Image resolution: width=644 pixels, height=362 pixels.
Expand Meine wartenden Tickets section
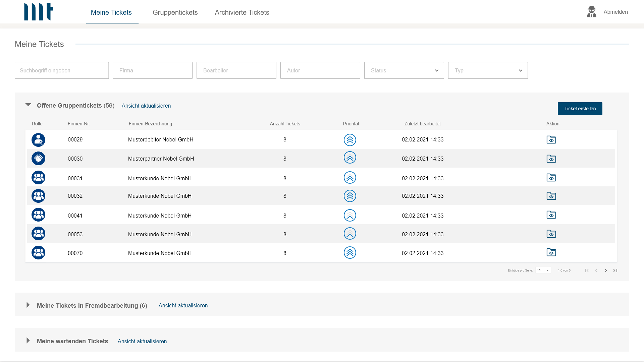point(28,341)
